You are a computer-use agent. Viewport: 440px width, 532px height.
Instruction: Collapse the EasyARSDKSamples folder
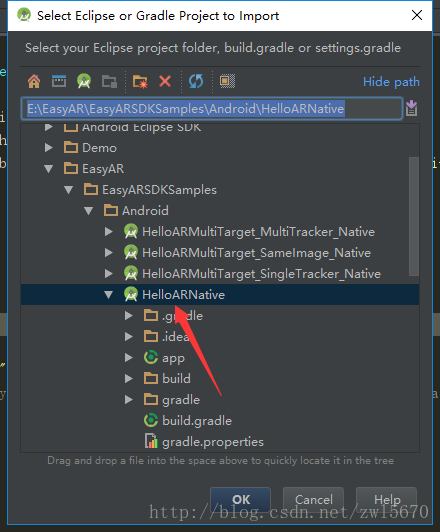(69, 190)
